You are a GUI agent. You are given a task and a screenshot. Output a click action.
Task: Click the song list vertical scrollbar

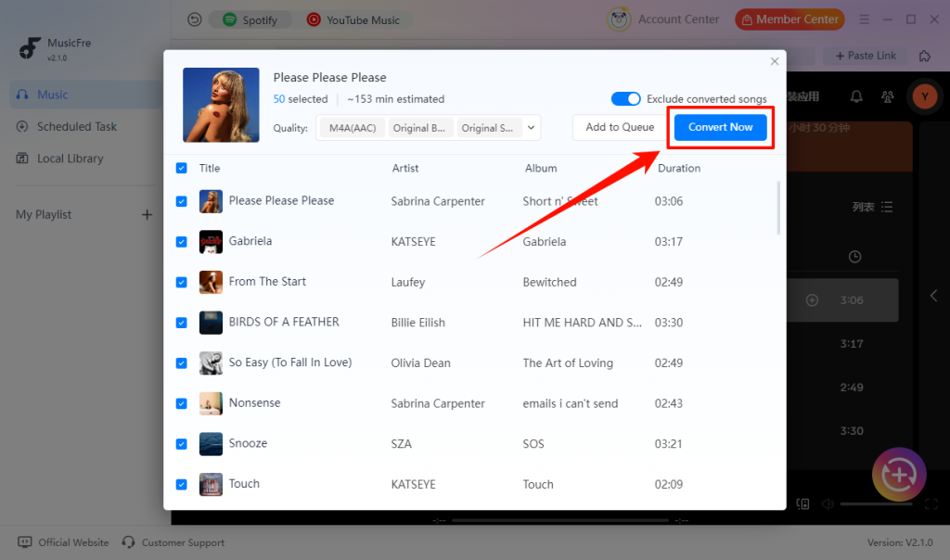[778, 208]
